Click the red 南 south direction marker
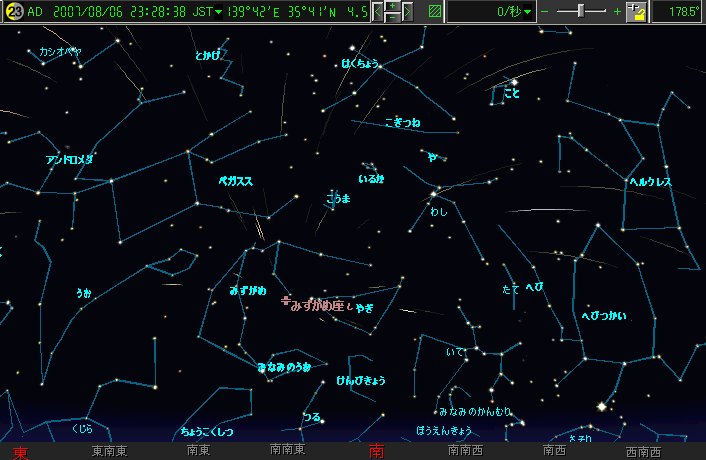Image resolution: width=706 pixels, height=460 pixels. (x=376, y=451)
